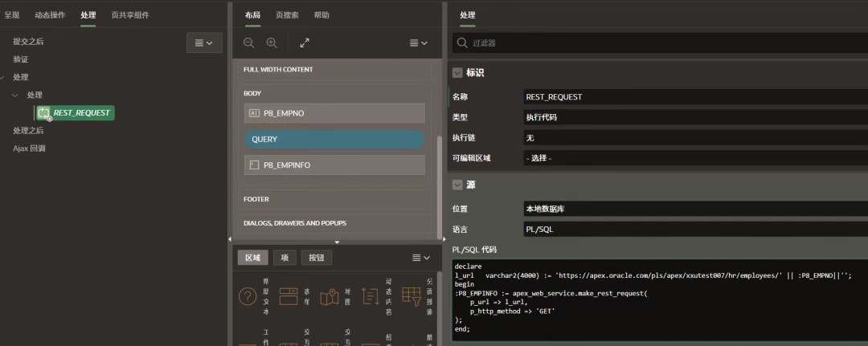Select the REST_REQUEST process icon in tree
The image size is (868, 346).
click(x=43, y=113)
